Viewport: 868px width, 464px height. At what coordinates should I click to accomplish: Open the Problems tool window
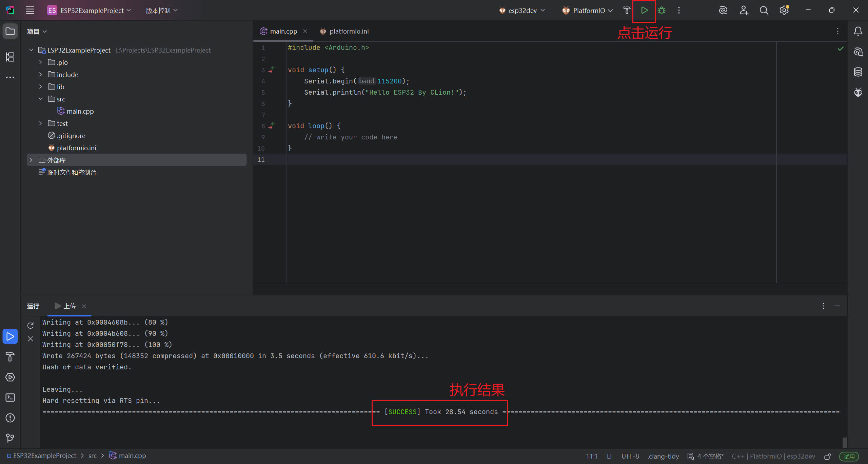(10, 418)
